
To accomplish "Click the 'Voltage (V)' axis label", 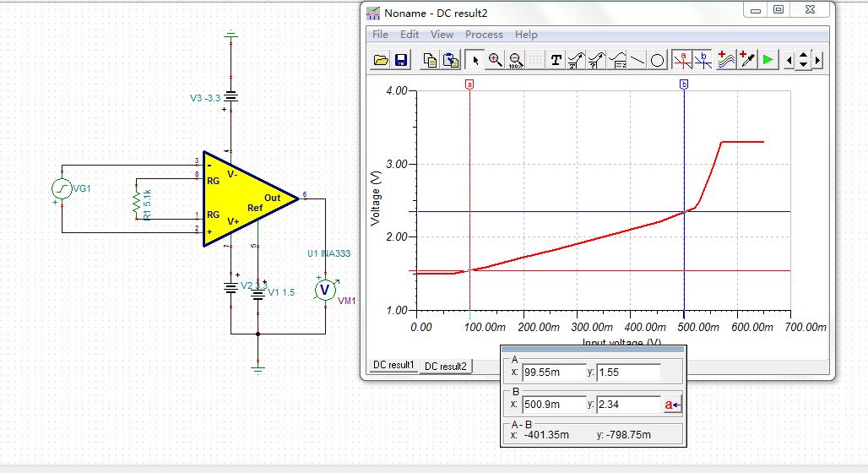I will tap(376, 198).
